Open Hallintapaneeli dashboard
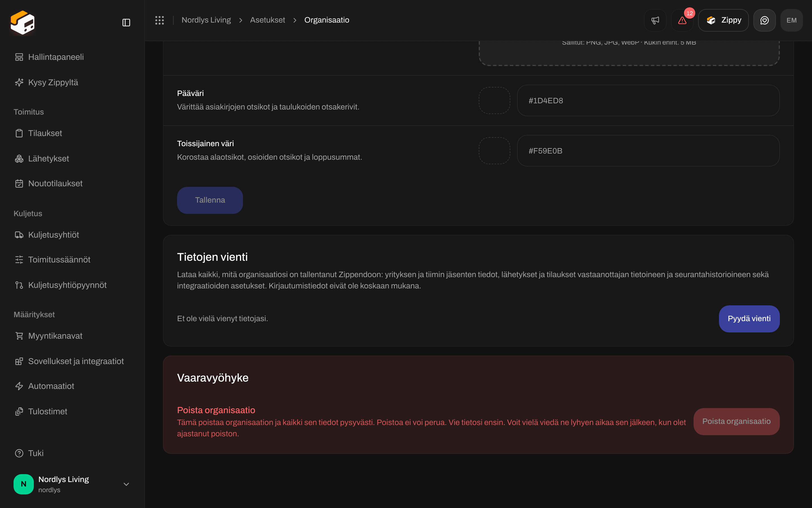 click(x=72, y=57)
